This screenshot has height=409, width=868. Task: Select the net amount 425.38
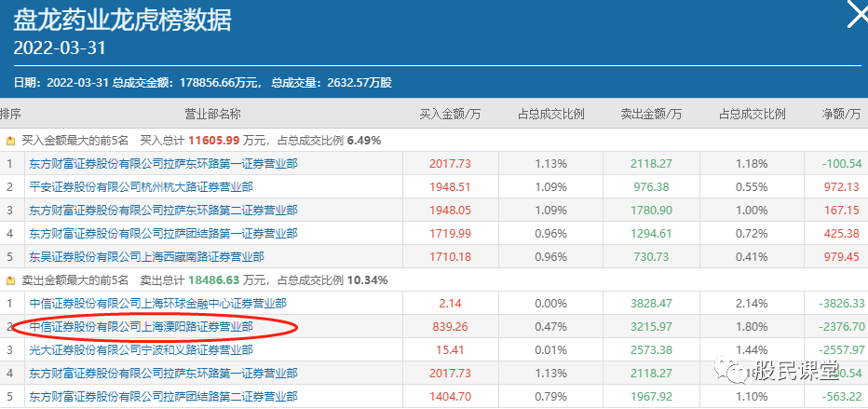click(841, 234)
